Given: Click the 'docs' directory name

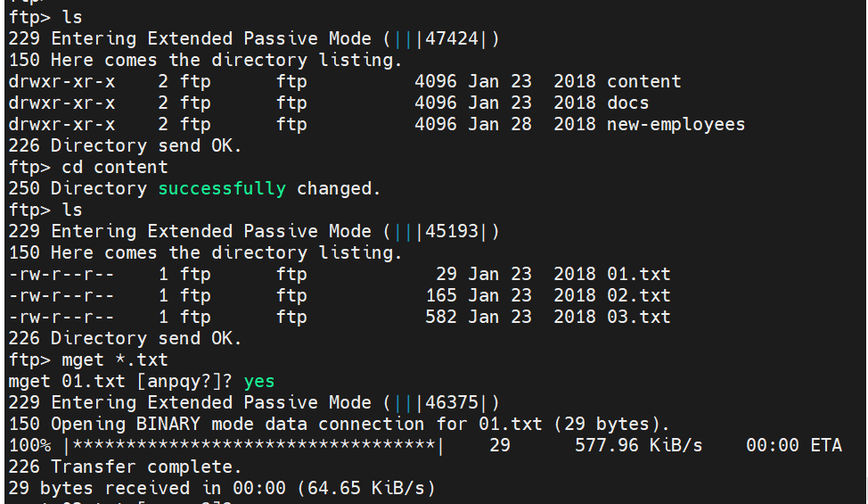Looking at the screenshot, I should 627,103.
